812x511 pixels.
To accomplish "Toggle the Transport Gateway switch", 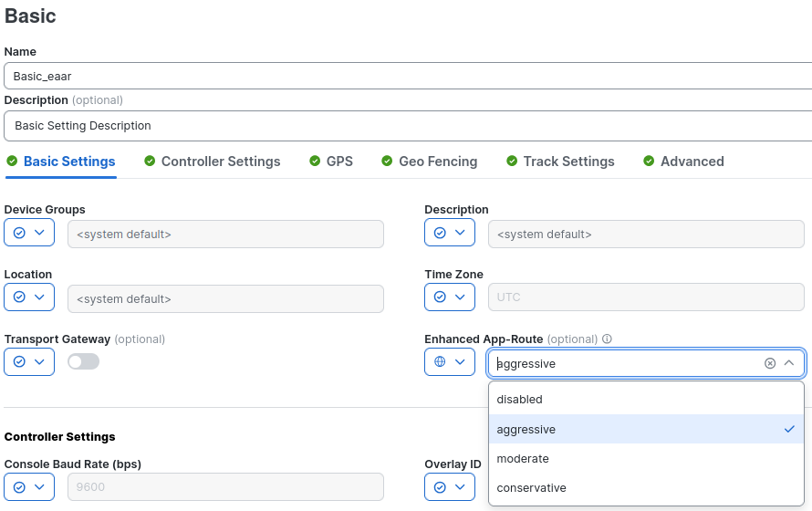I will tap(83, 362).
